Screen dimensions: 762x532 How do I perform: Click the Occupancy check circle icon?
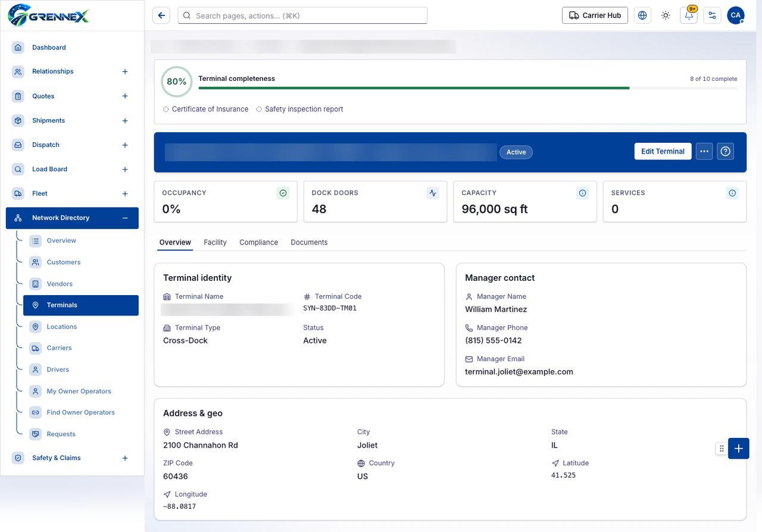[283, 193]
